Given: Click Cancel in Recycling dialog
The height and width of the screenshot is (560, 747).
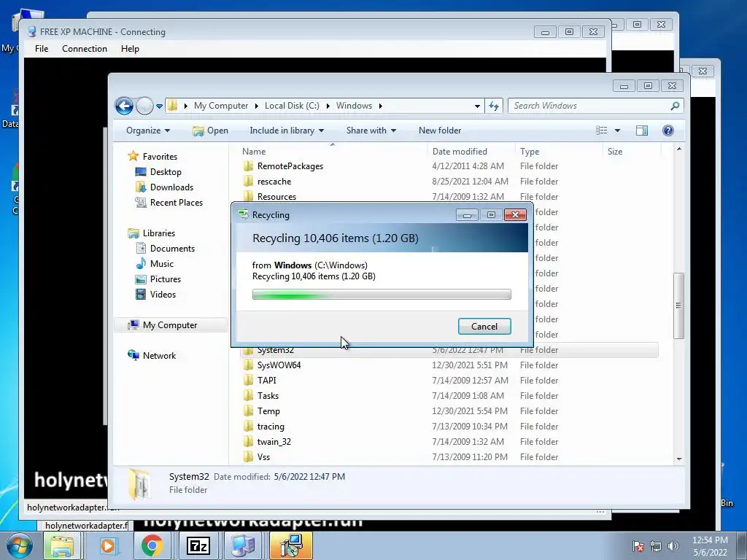Looking at the screenshot, I should [484, 326].
